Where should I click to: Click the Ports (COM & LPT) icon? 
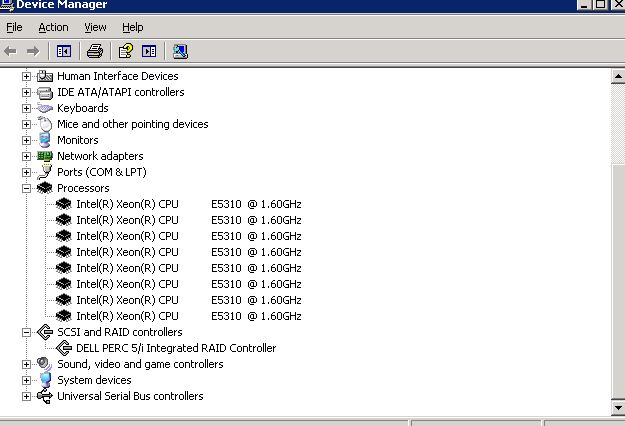click(45, 172)
